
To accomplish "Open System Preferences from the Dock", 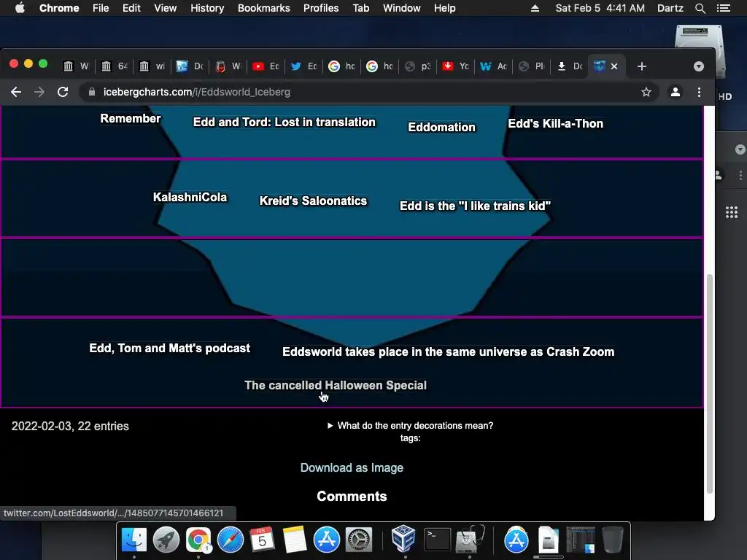I will tap(359, 540).
